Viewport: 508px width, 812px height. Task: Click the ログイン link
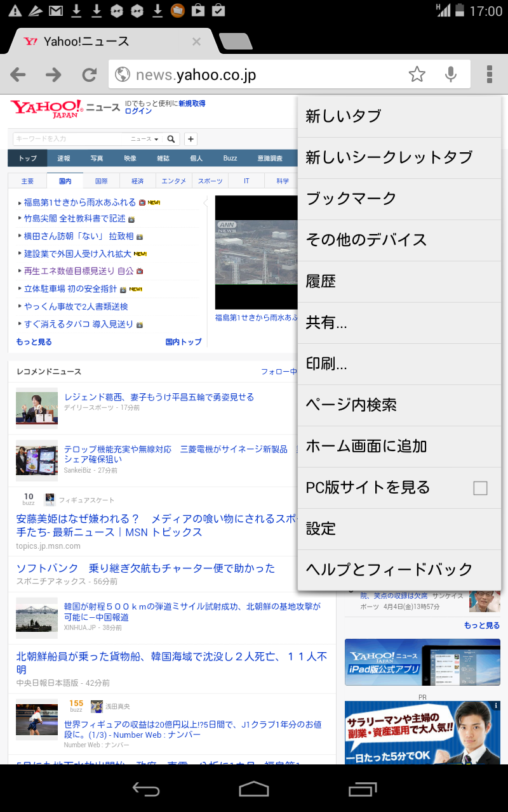[138, 111]
